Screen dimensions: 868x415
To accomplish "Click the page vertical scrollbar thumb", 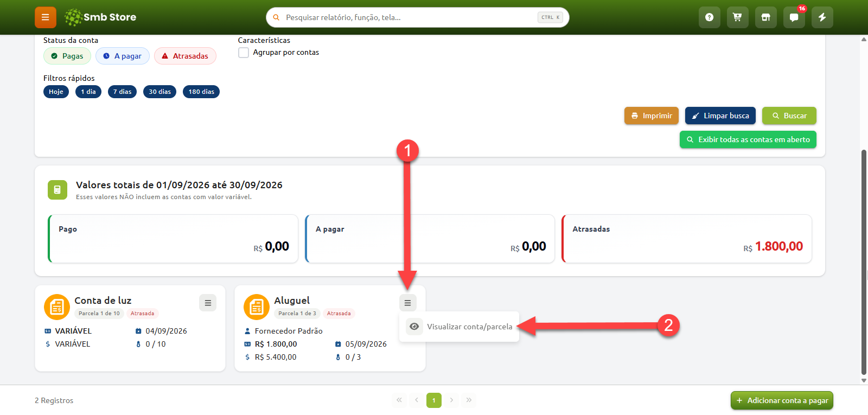I will 864,262.
